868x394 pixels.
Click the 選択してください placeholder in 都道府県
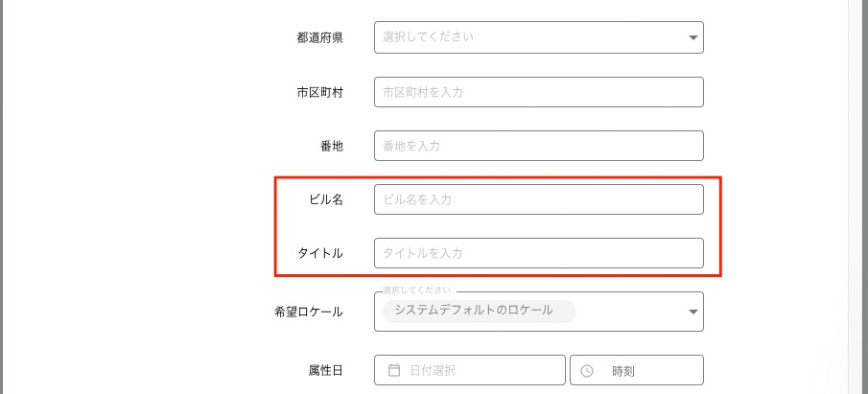(x=428, y=37)
